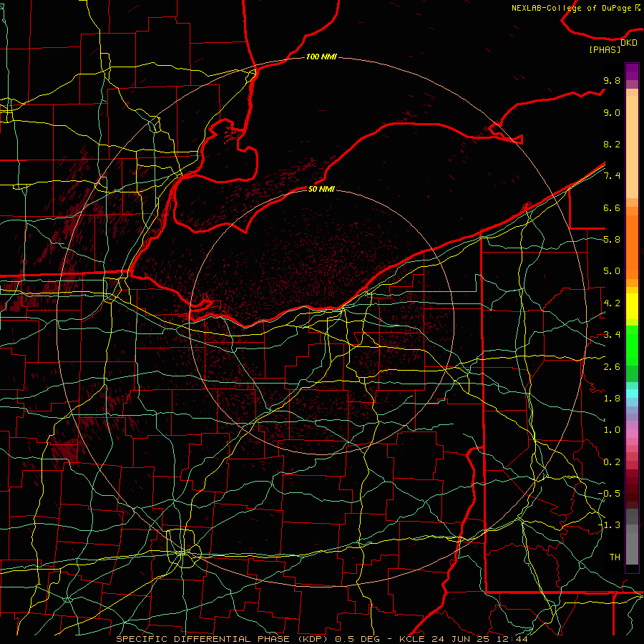Click the 50 NMI range ring label

[321, 189]
